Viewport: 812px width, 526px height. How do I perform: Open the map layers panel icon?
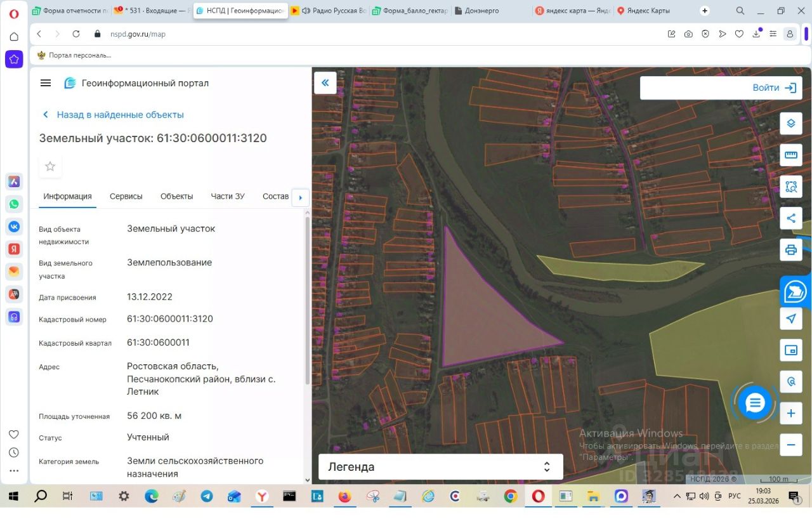pyautogui.click(x=790, y=123)
